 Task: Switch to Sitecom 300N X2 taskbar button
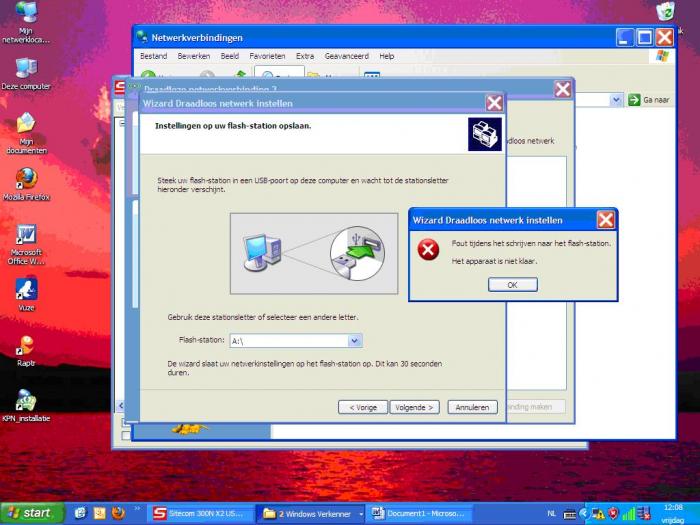(x=201, y=513)
